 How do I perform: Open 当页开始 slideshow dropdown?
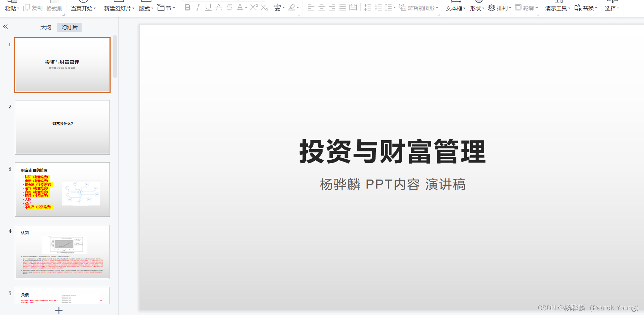pos(83,8)
